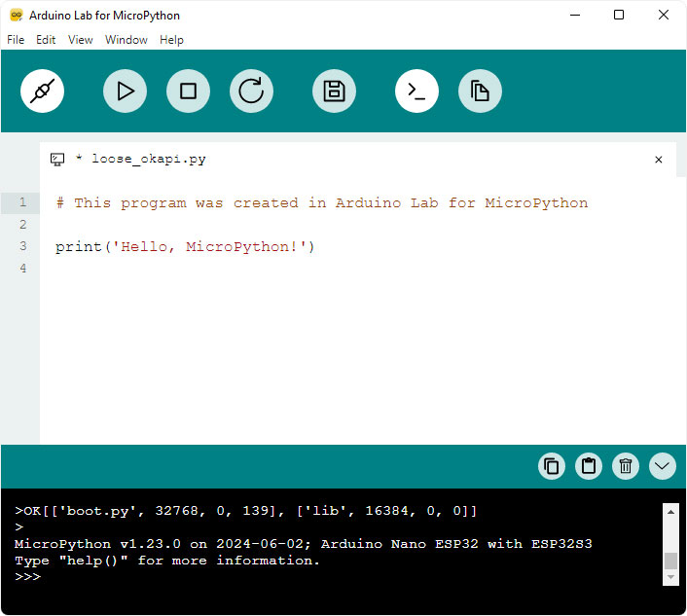
Task: Open the View menu
Action: [80, 40]
